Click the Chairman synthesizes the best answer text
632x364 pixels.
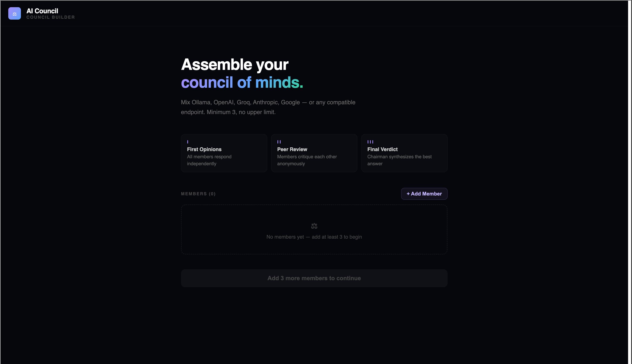[399, 160]
